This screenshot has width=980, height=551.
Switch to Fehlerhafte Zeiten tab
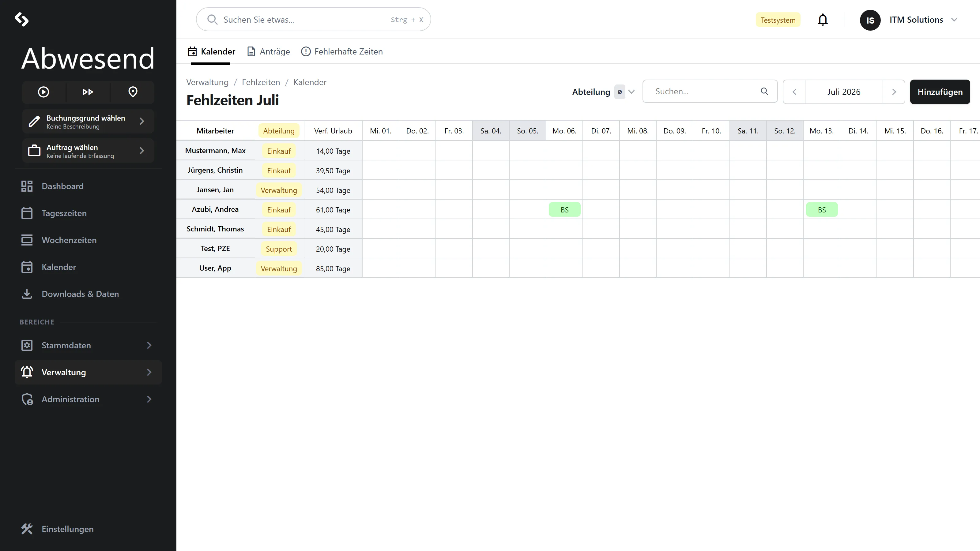tap(342, 52)
